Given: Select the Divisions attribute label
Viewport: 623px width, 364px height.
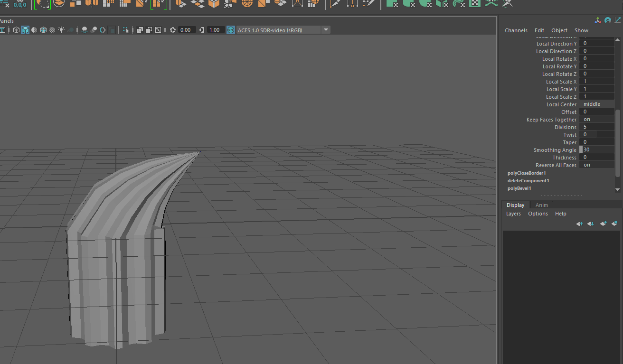Looking at the screenshot, I should pyautogui.click(x=566, y=127).
